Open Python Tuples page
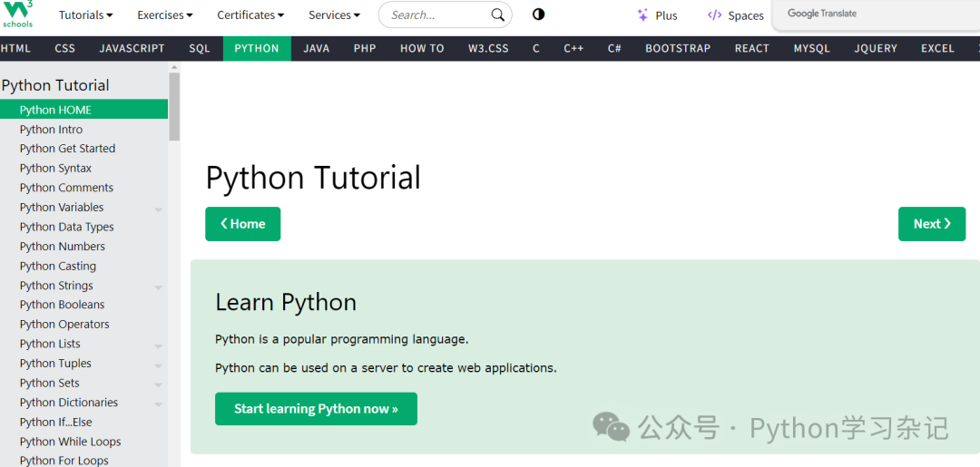Viewport: 980px width, 467px height. (x=83, y=364)
